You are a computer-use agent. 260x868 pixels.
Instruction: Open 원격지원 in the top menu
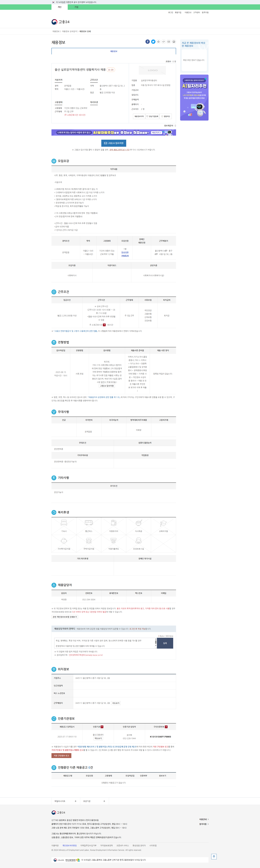coord(205,12)
